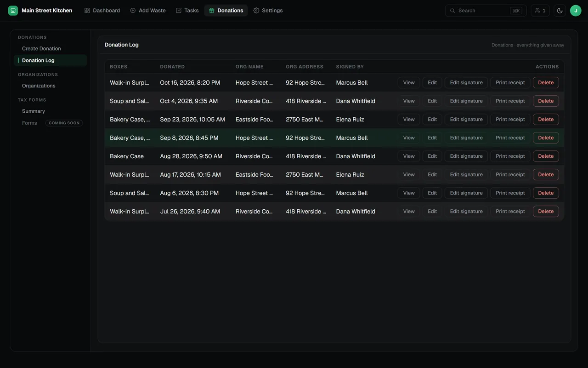The height and width of the screenshot is (368, 588).
Task: Print receipt for Aug 17, 2026 donation
Action: click(x=510, y=175)
